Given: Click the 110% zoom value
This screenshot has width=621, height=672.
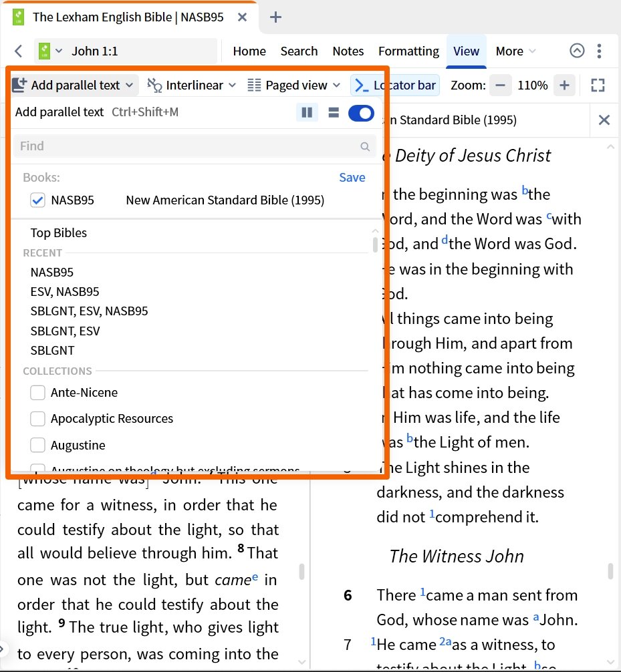Looking at the screenshot, I should click(x=532, y=85).
